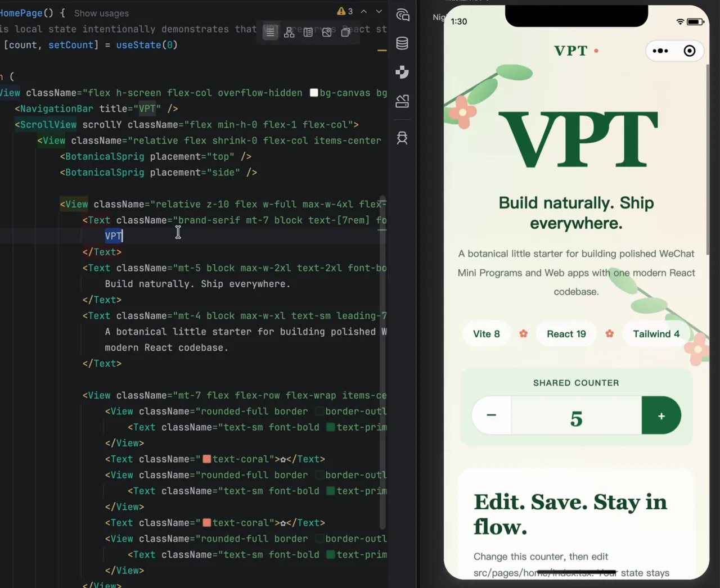The height and width of the screenshot is (588, 720).
Task: Click the NavigationBar title="VPT" code line
Action: 96,108
